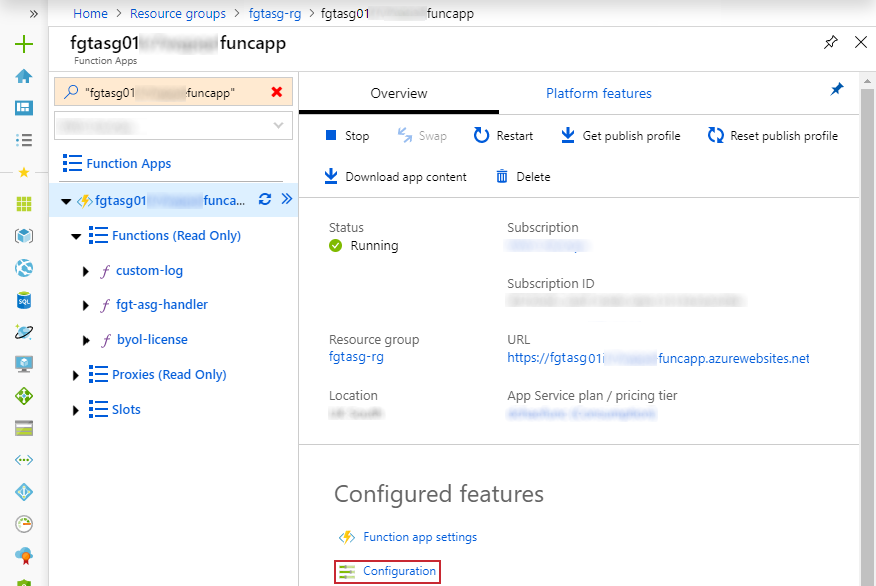Image resolution: width=876 pixels, height=586 pixels.
Task: Select the Overview tab
Action: 398,93
